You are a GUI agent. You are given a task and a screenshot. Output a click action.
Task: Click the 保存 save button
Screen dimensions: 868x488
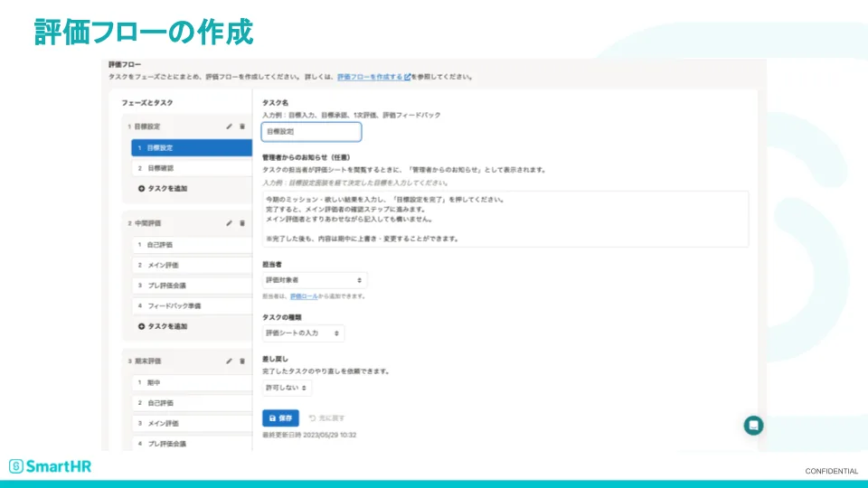click(280, 418)
